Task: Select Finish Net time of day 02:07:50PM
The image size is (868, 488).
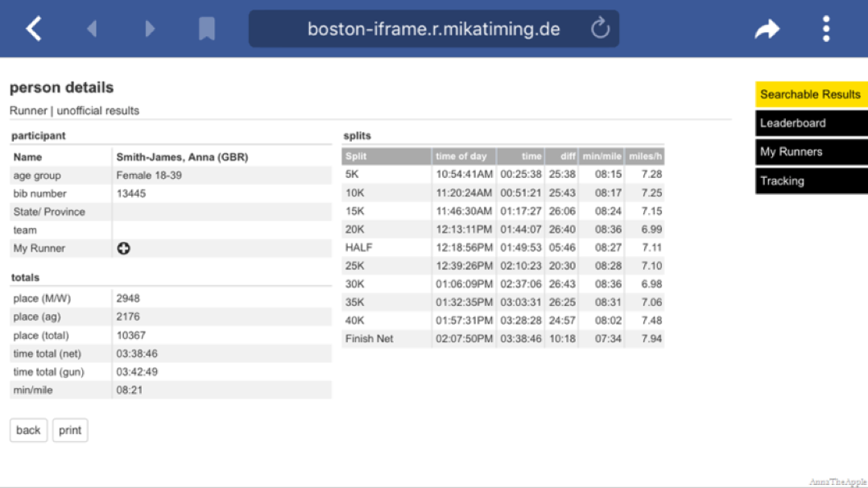Action: [x=464, y=339]
